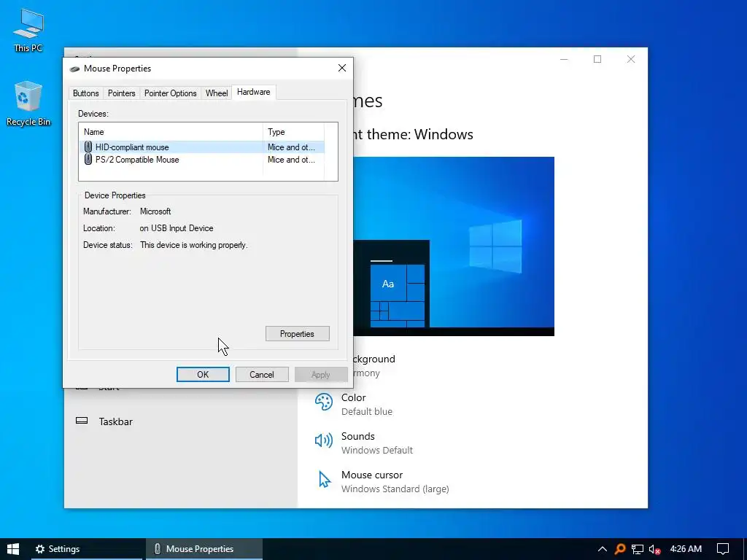
Task: Open the Mouse cursor arrow icon in Settings
Action: click(325, 479)
